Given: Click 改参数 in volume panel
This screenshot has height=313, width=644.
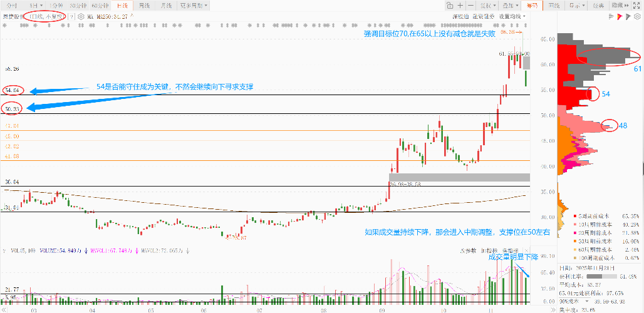Looking at the screenshot, I should pos(469,250).
